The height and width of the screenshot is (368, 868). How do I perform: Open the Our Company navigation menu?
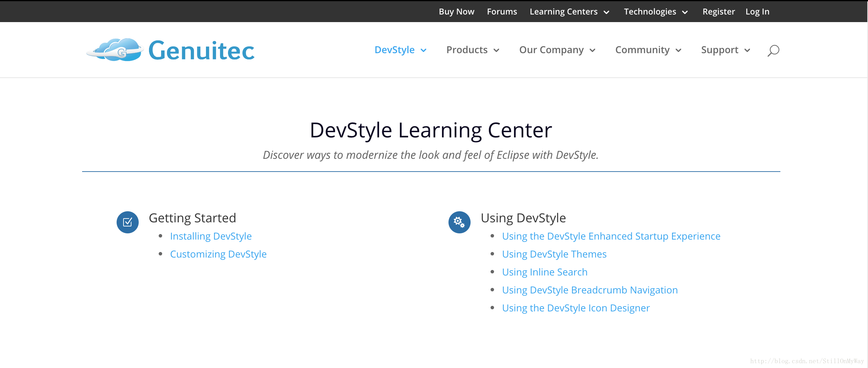coord(552,50)
